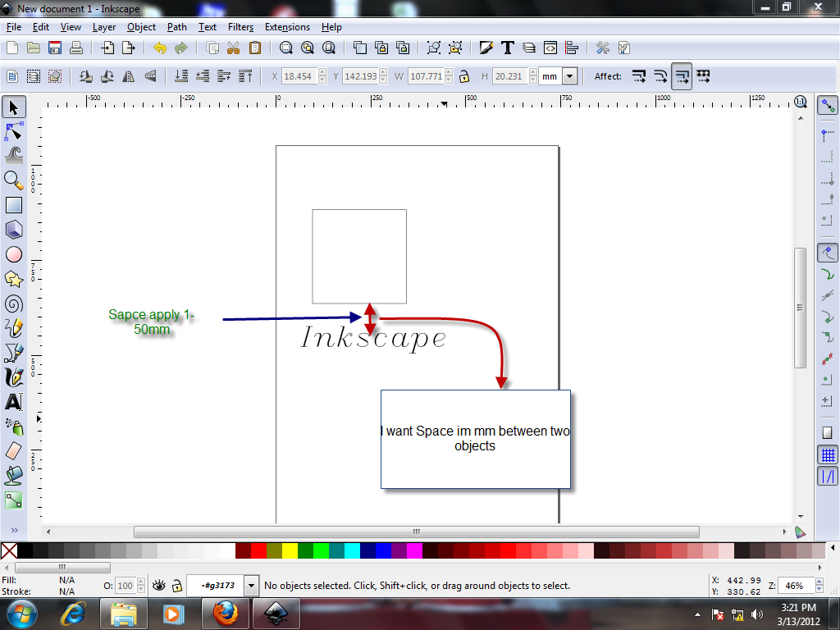The height and width of the screenshot is (630, 840).
Task: Select the Rectangle tool
Action: [x=14, y=205]
